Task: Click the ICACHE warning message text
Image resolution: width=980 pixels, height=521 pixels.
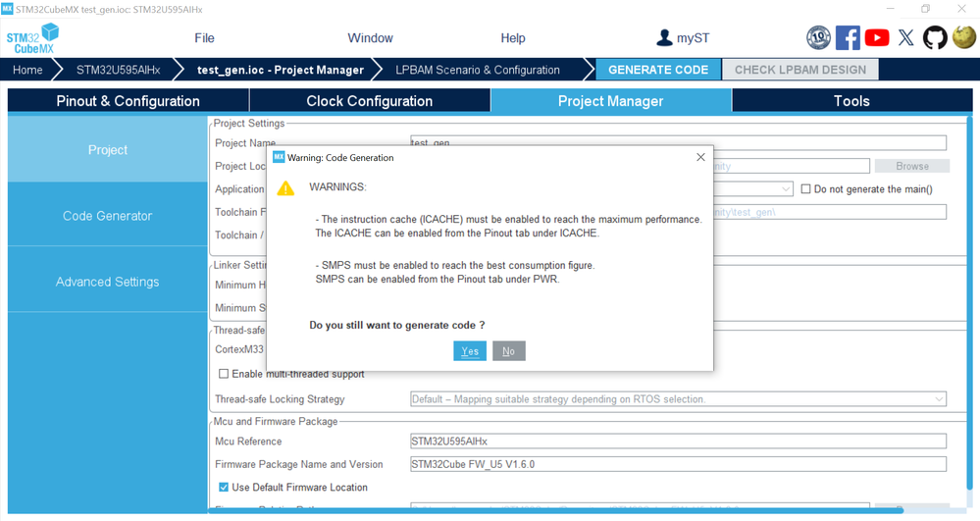Action: click(x=508, y=226)
